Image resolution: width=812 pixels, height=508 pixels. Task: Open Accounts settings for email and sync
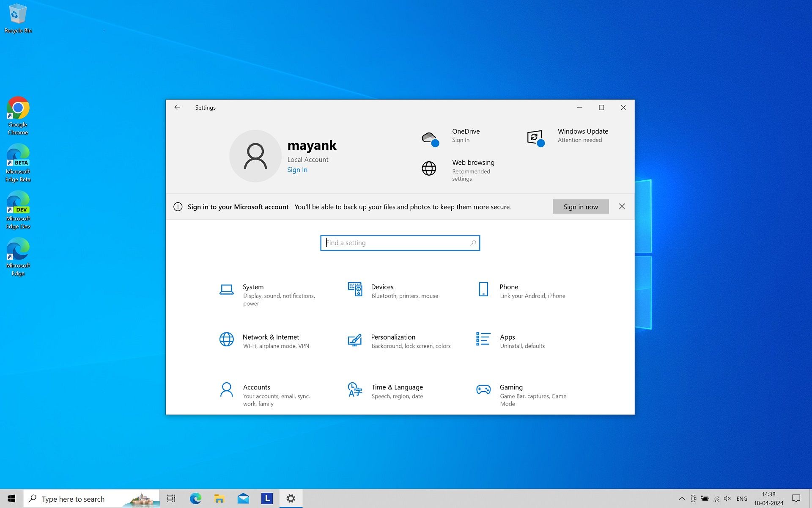256,387
